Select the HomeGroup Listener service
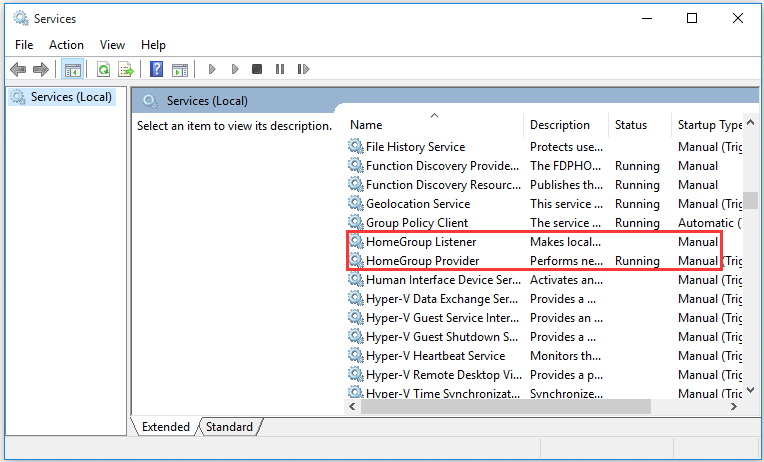The width and height of the screenshot is (764, 462). 421,242
